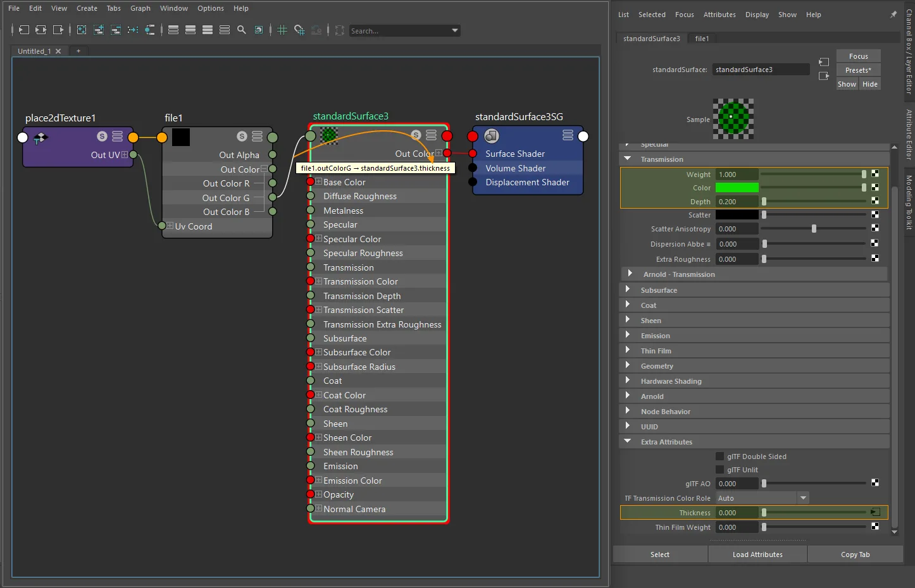This screenshot has height=588, width=915.
Task: Click the black Scatter color swatch
Action: 737,215
